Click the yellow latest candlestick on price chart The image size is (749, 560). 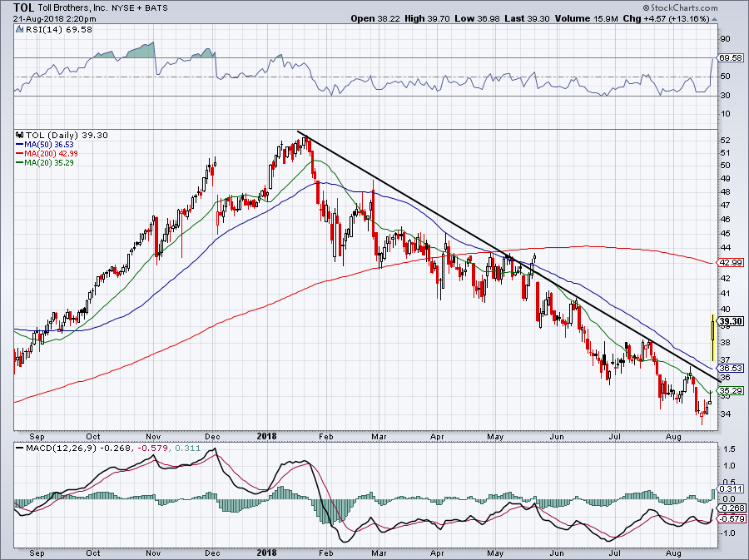(712, 338)
